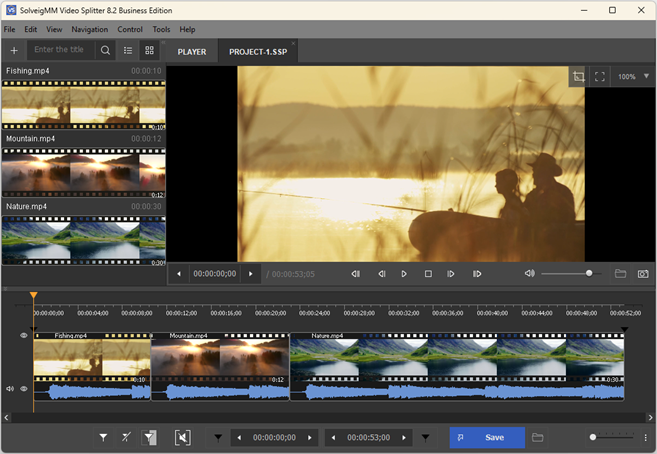Screen dimensions: 657x454
Task: Decrease current time with left stepper arrow
Action: [x=179, y=274]
